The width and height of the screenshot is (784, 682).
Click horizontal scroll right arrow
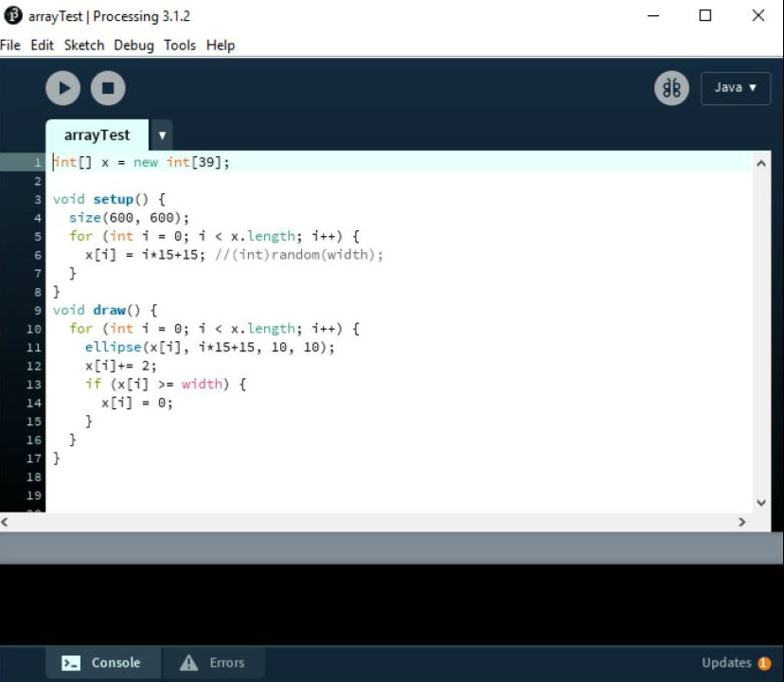pyautogui.click(x=742, y=522)
